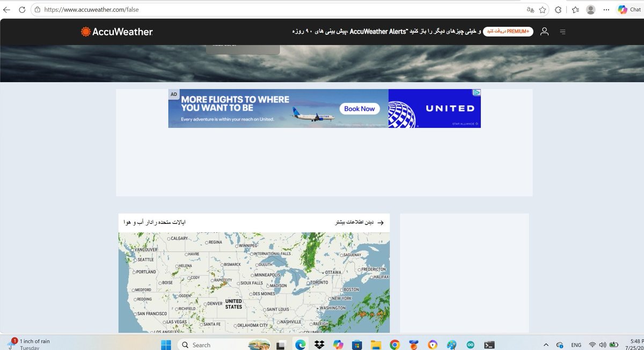Open the translate page icon
Viewport: 644px width, 350px height.
(x=530, y=10)
